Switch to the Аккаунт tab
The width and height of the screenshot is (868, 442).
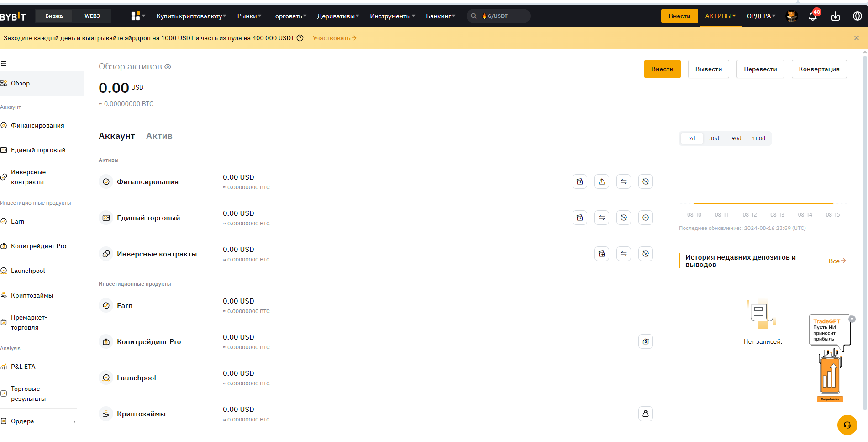pos(117,136)
